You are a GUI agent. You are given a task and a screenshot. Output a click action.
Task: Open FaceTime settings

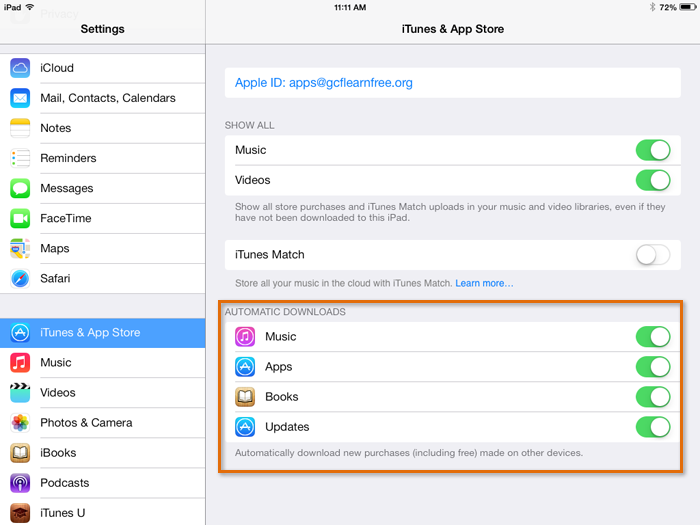click(x=103, y=218)
